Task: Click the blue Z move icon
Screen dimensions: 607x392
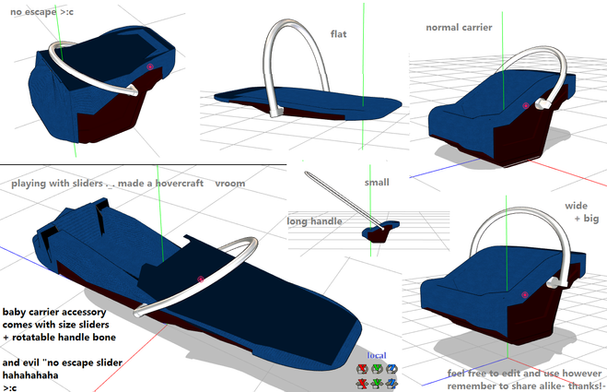Action: pyautogui.click(x=391, y=383)
